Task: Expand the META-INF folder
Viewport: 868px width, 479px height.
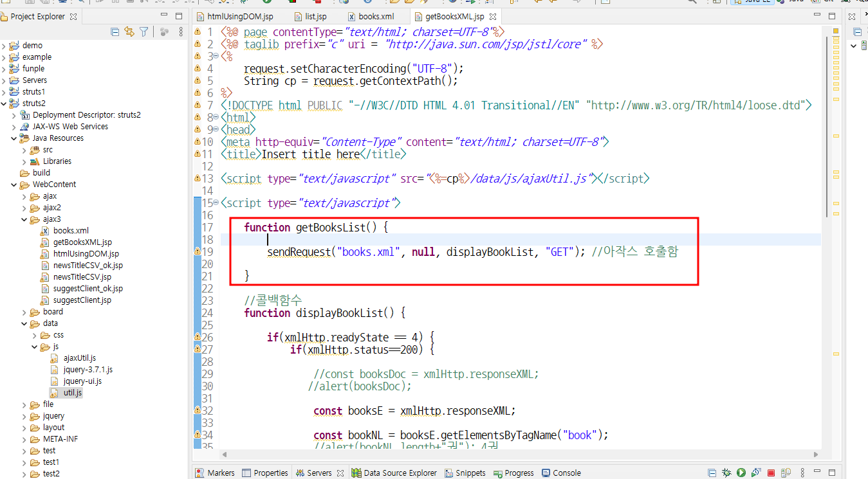Action: [24, 439]
